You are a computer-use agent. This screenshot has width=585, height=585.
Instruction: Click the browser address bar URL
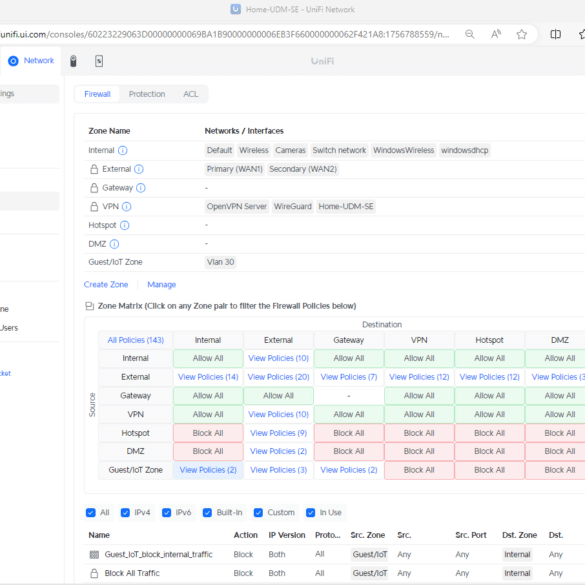click(x=225, y=34)
